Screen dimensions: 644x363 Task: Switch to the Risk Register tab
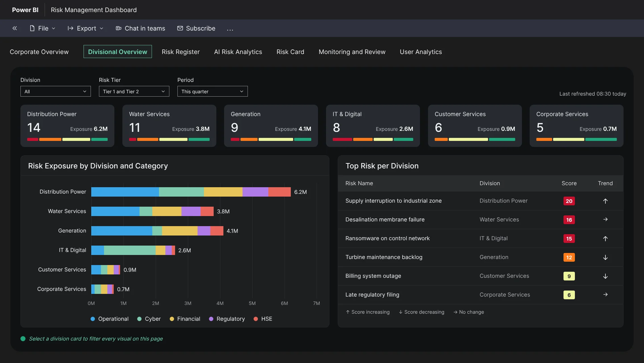(x=180, y=52)
